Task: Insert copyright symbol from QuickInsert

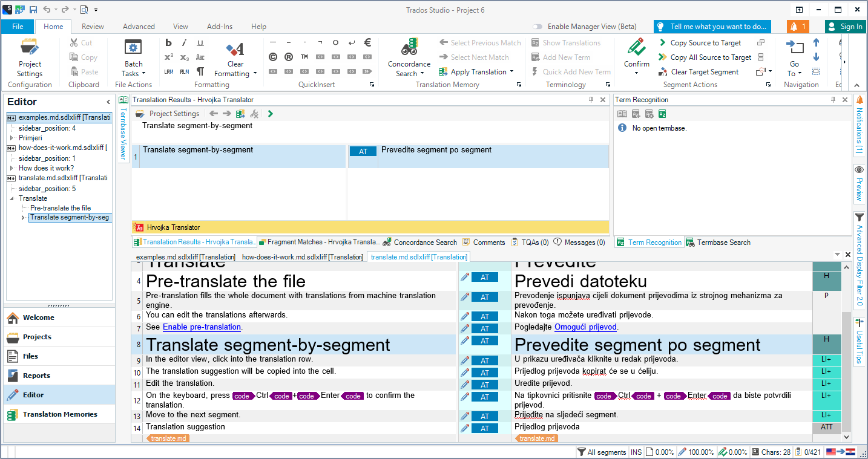Action: coord(273,57)
